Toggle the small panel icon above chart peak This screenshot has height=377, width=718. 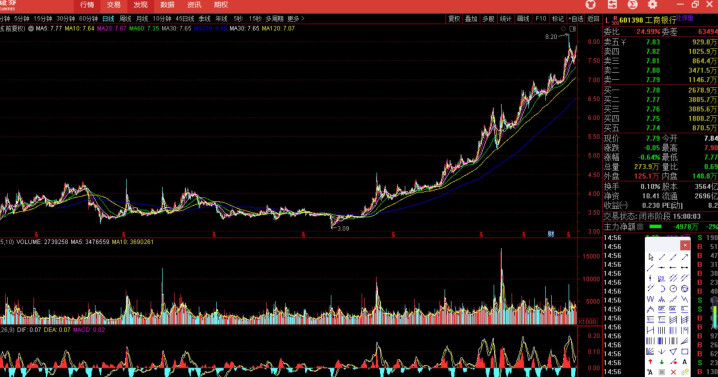tap(572, 29)
